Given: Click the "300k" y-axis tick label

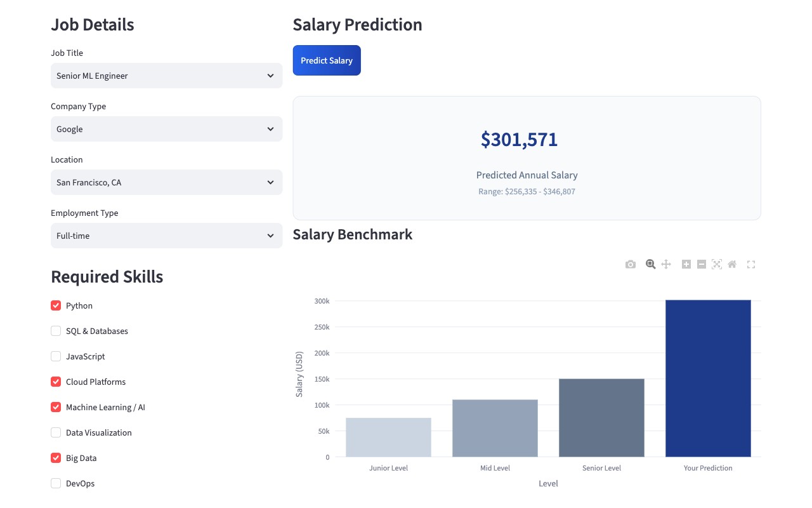Looking at the screenshot, I should [322, 301].
